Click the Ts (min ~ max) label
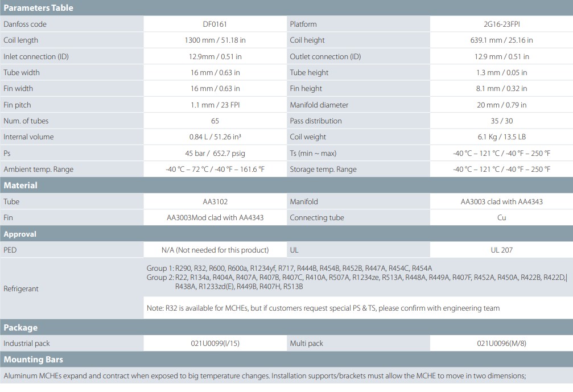The height and width of the screenshot is (392, 573). (x=313, y=154)
